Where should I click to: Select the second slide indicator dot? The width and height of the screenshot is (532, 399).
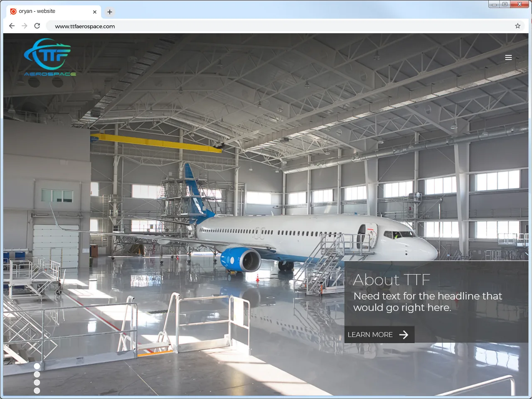pos(37,374)
